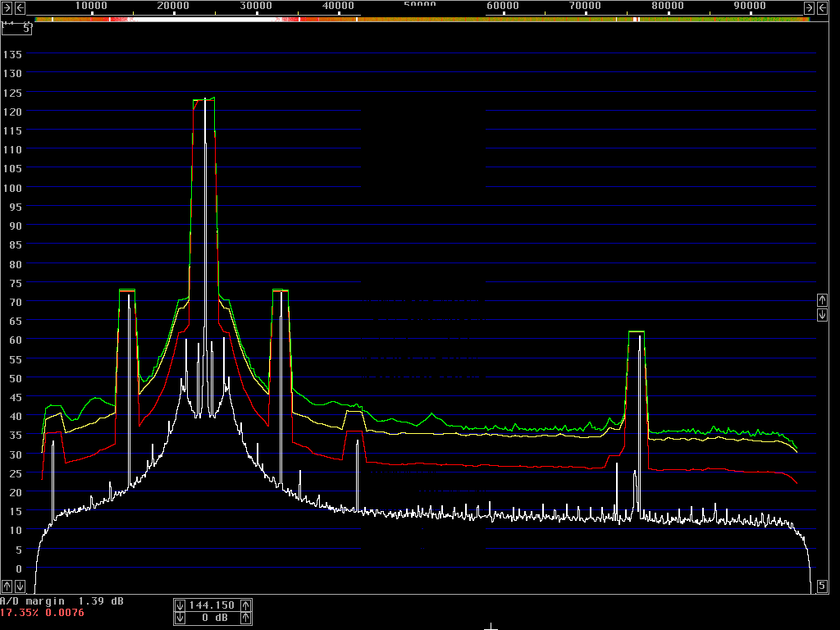840x630 pixels.
Task: Click the 135 dB scale label
Action: [x=12, y=55]
